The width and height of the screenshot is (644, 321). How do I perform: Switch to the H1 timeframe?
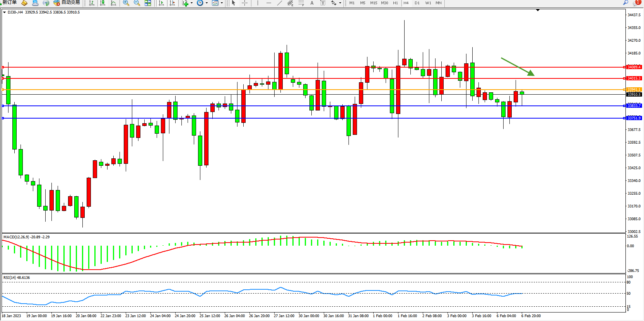click(x=395, y=3)
